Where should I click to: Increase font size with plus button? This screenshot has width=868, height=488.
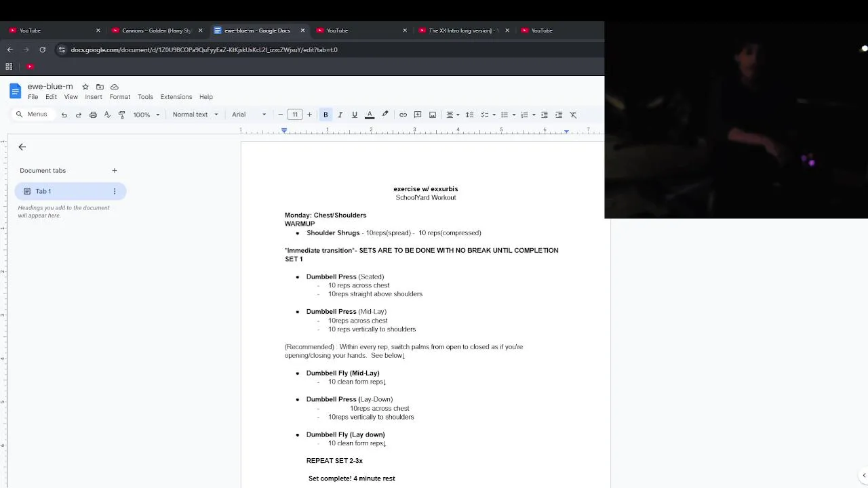309,115
